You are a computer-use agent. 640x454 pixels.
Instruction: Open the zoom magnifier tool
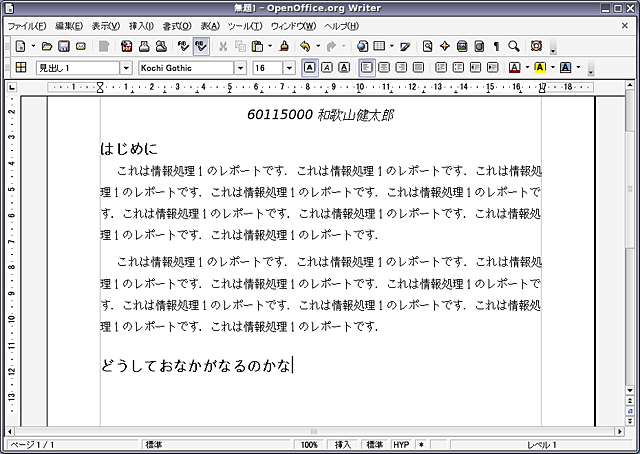point(514,46)
